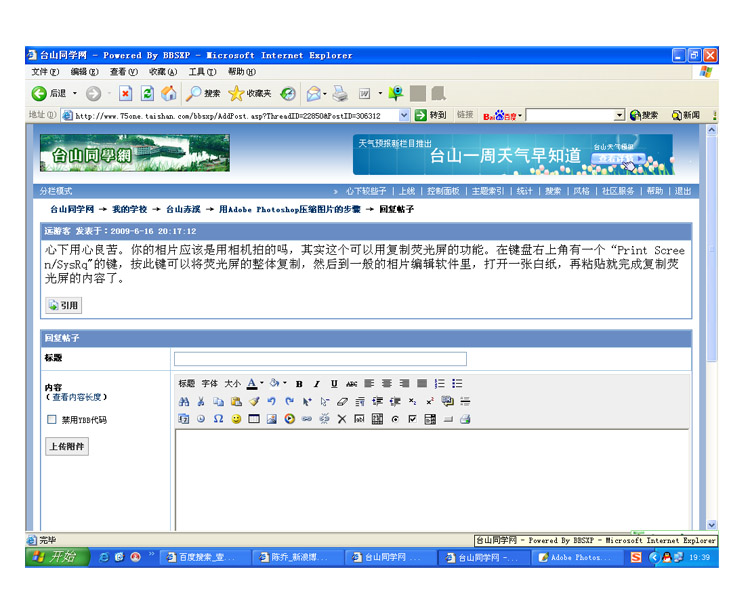
Task: Insert a smiley emoticon
Action: point(236,419)
